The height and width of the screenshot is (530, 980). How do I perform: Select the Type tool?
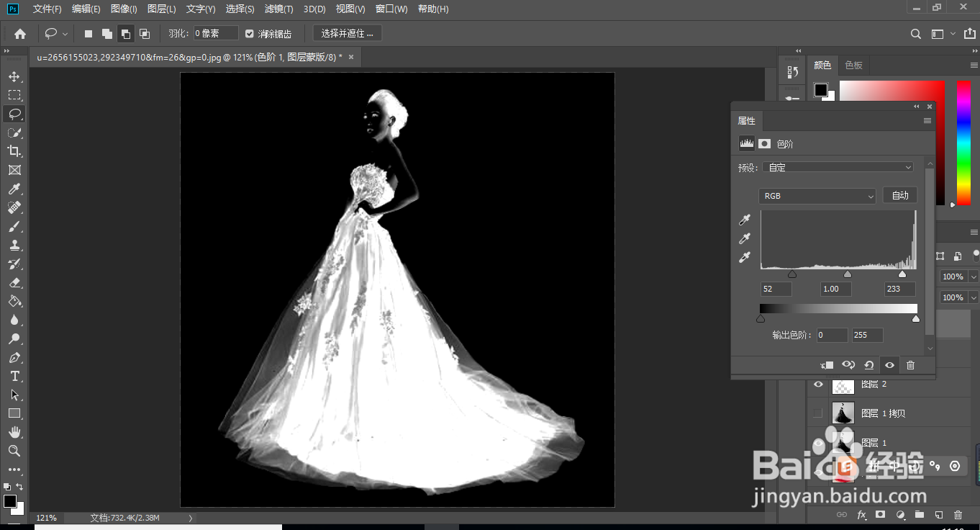(14, 376)
